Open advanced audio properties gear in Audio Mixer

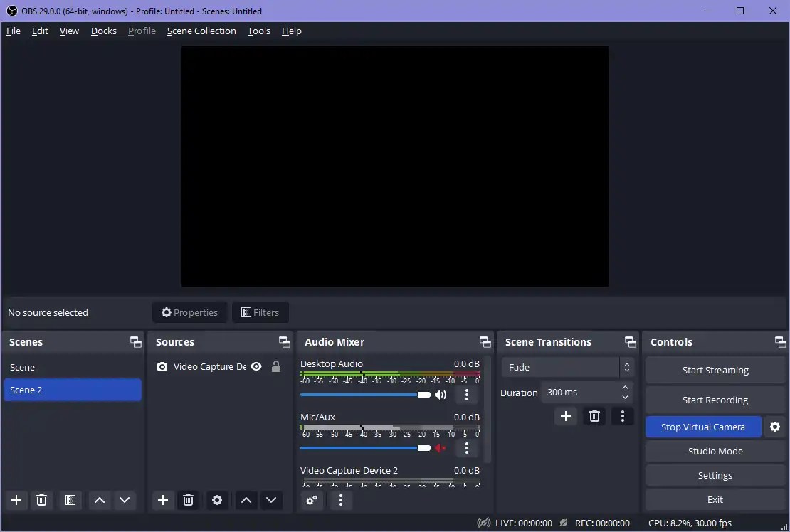click(311, 500)
